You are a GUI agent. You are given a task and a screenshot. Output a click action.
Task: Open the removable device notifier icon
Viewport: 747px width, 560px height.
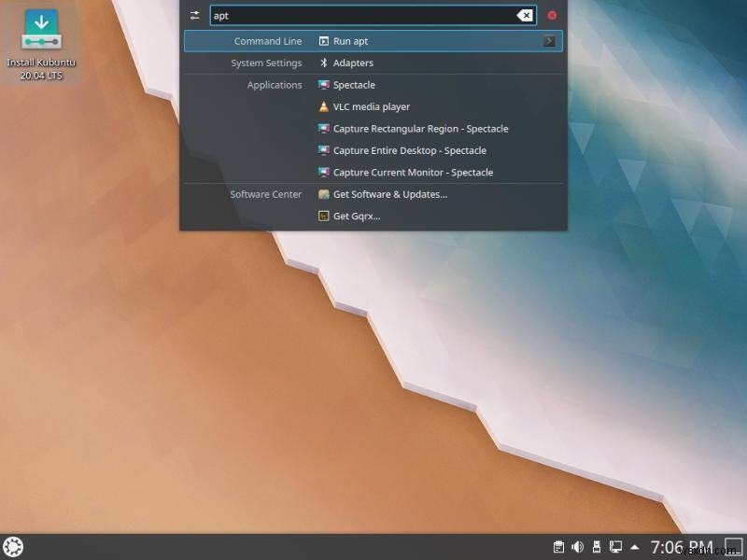tap(597, 546)
